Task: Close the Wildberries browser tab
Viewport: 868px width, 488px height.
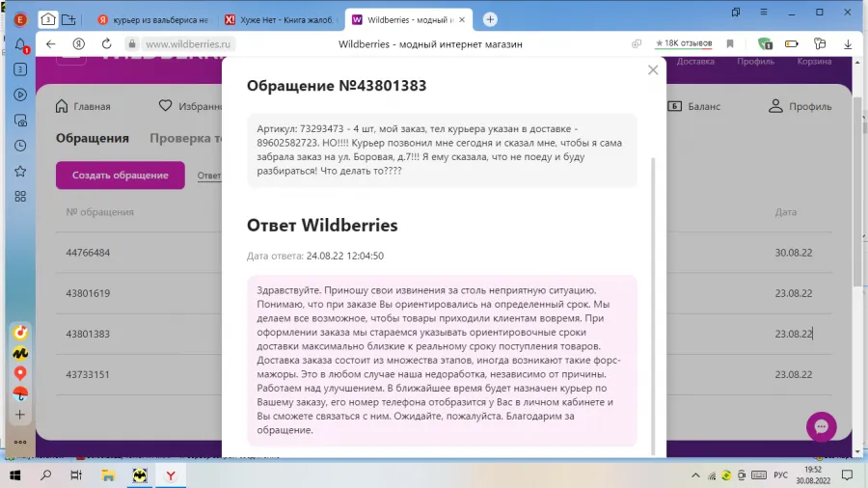Action: point(462,19)
